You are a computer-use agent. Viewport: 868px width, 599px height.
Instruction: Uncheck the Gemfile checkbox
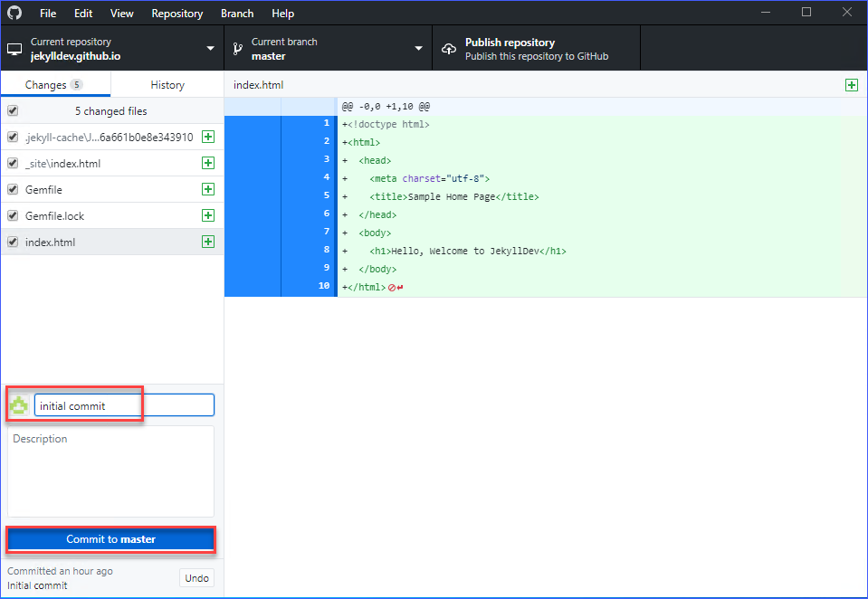(13, 189)
